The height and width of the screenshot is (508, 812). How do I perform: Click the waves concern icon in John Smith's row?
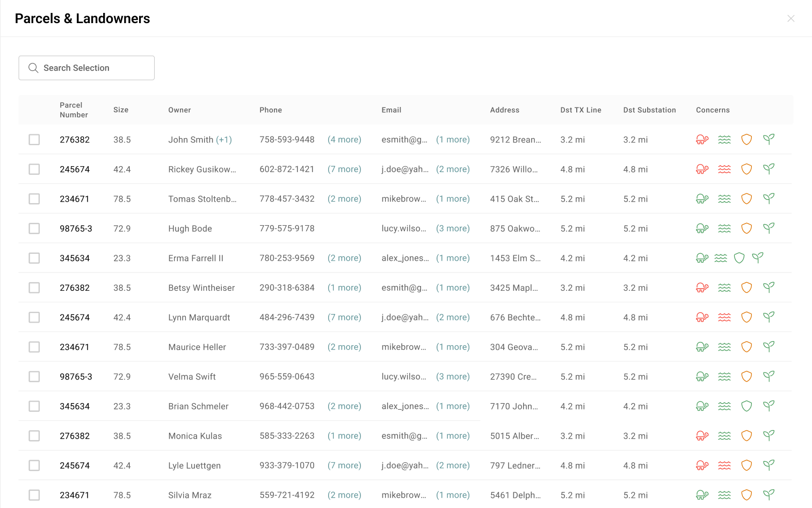724,140
